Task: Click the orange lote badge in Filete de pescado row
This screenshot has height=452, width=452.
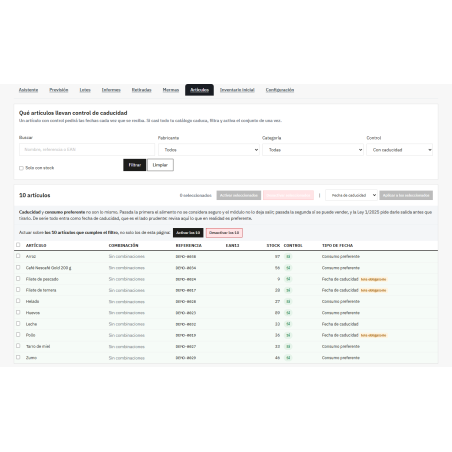Action: coord(374,279)
